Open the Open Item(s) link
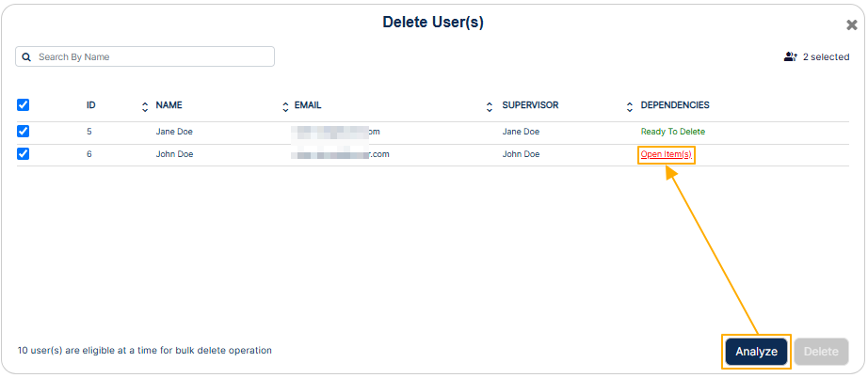 (x=666, y=154)
